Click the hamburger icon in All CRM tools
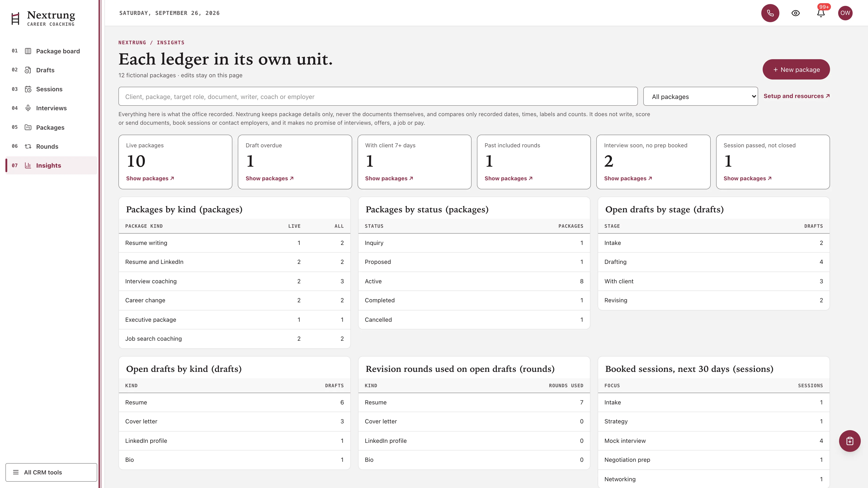This screenshot has height=488, width=868. 16,472
